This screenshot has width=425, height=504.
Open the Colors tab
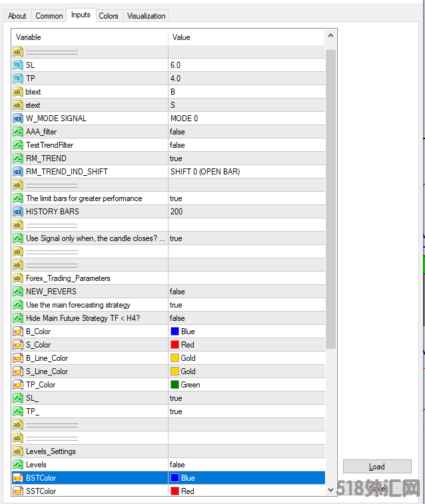point(109,16)
